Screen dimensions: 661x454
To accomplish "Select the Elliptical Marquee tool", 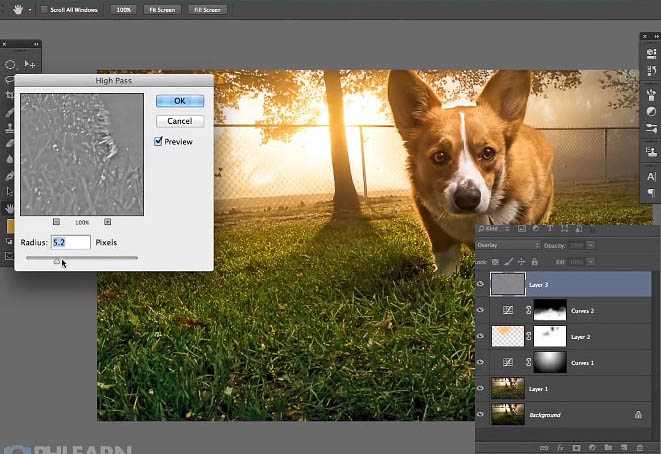I will (x=10, y=65).
